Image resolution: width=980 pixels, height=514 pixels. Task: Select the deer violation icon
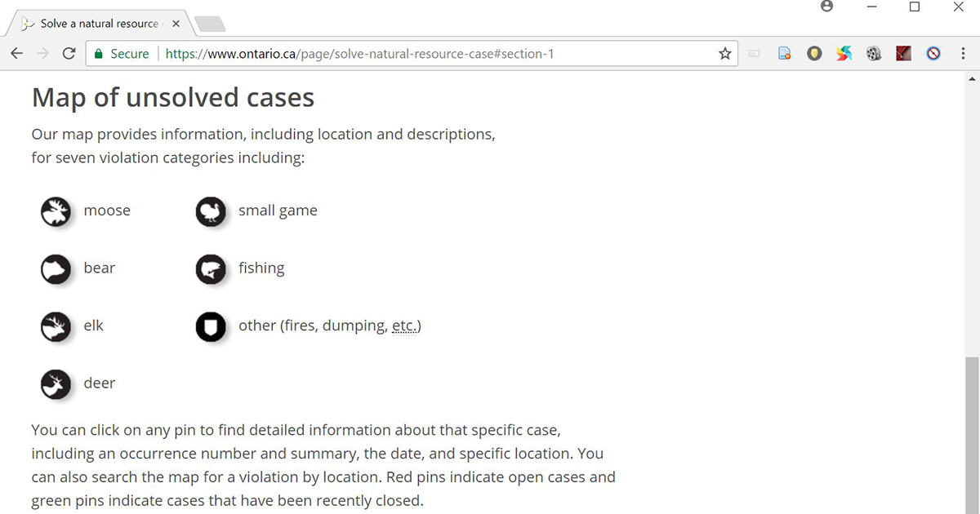(x=56, y=383)
